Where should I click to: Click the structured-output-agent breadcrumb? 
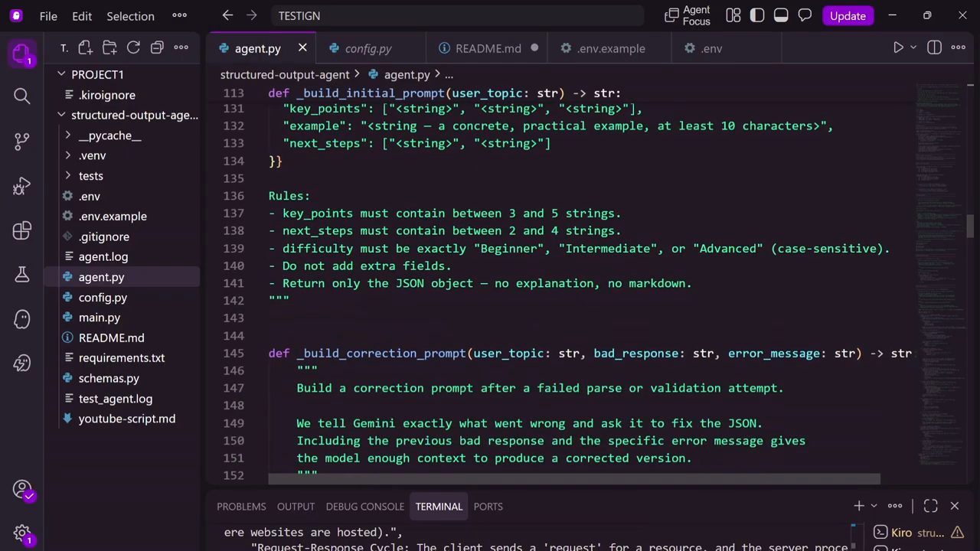[285, 74]
